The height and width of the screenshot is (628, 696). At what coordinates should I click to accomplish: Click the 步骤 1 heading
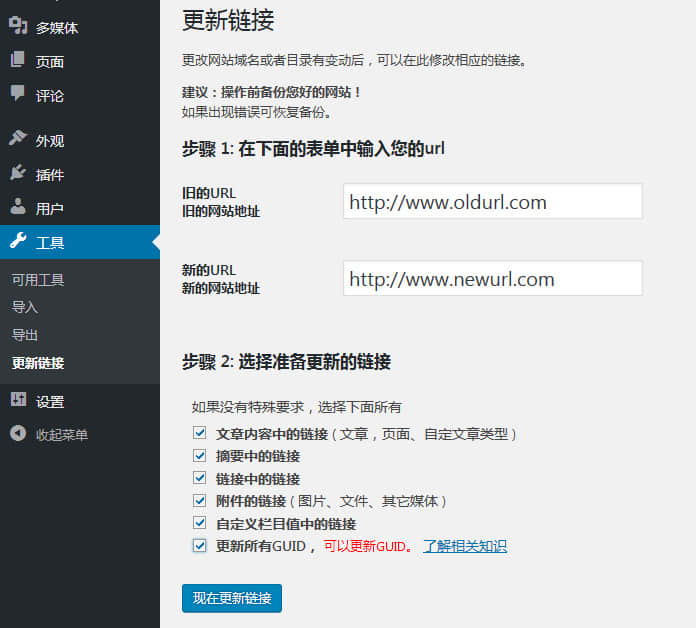tap(313, 148)
